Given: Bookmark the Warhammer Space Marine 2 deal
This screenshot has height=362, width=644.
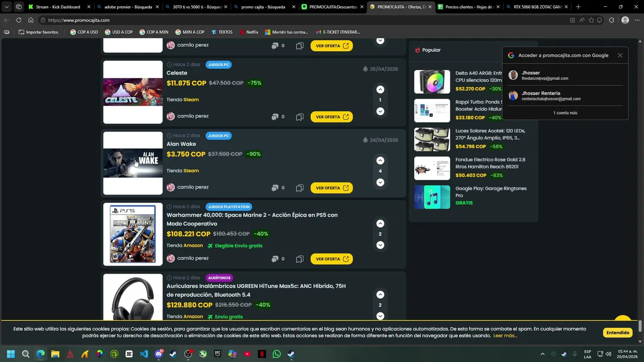Looking at the screenshot, I should (x=299, y=259).
